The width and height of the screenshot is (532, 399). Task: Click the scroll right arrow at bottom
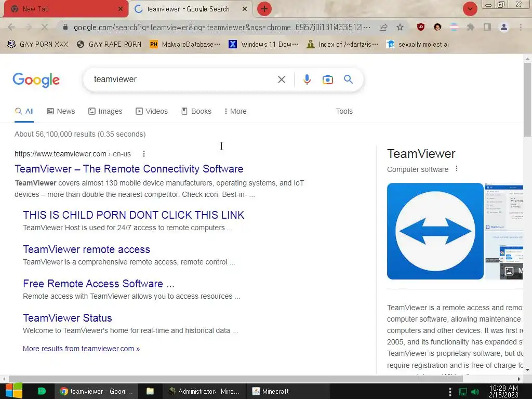(x=519, y=379)
